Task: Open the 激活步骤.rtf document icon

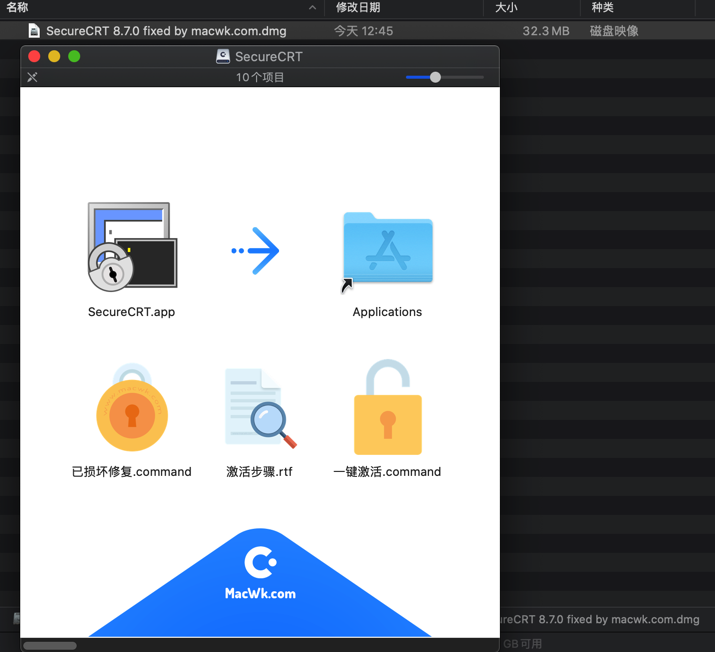Action: (x=260, y=407)
